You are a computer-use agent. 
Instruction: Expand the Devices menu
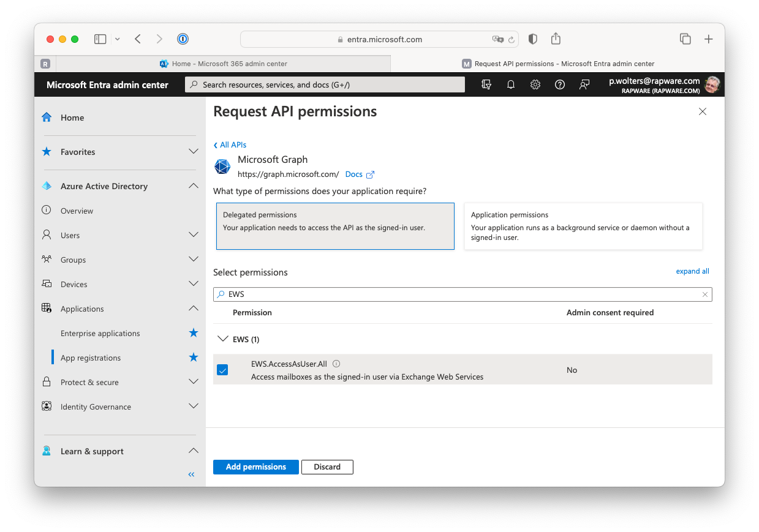(194, 284)
